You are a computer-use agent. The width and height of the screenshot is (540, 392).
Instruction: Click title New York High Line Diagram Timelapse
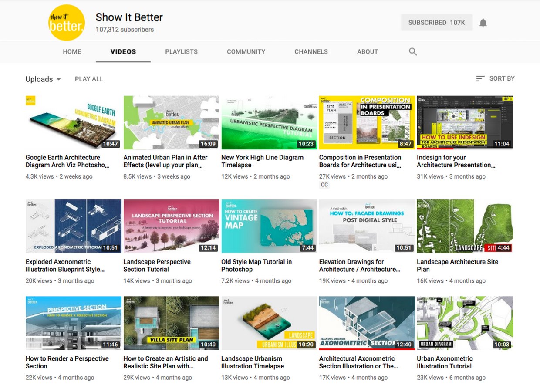(x=262, y=161)
